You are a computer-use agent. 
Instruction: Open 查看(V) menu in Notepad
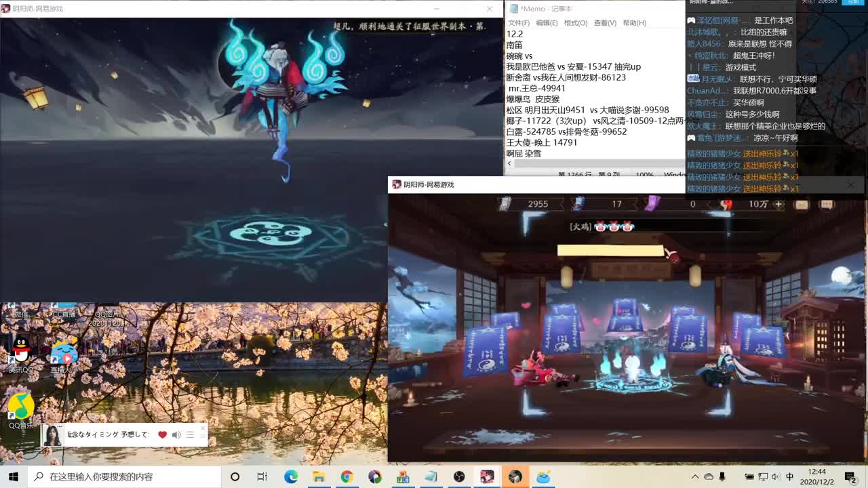coord(605,23)
